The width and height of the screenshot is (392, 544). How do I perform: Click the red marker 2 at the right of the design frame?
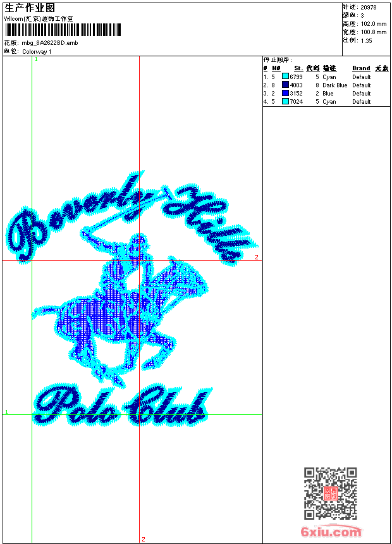(x=257, y=257)
